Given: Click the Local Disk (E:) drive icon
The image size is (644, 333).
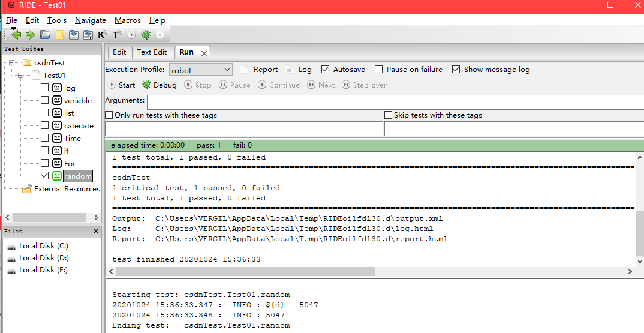Looking at the screenshot, I should 11,271.
